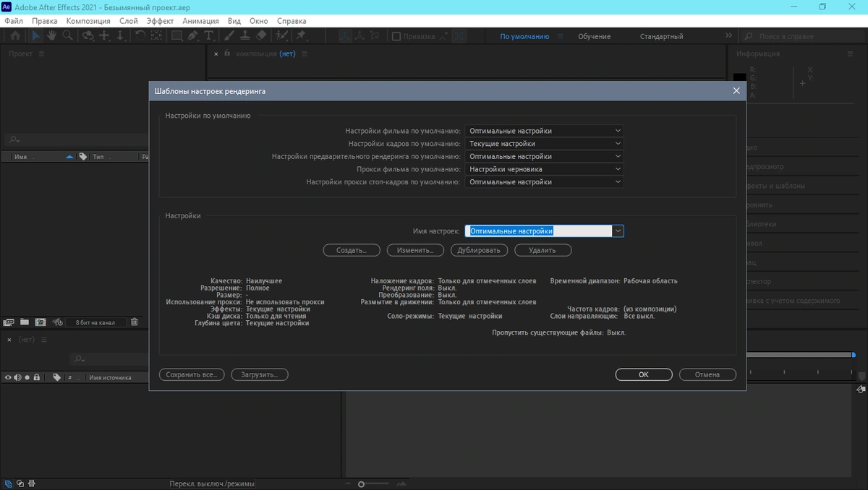
Task: Select the Pen tool
Action: [193, 35]
